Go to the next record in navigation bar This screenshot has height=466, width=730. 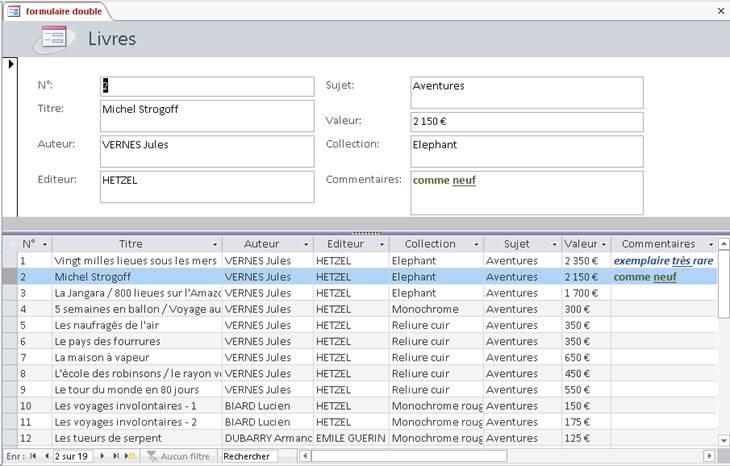point(102,456)
